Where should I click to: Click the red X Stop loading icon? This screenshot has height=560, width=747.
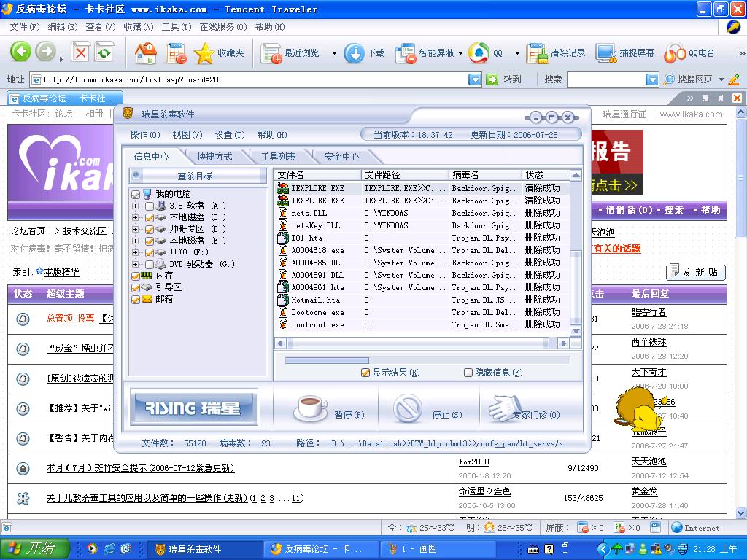tap(80, 52)
